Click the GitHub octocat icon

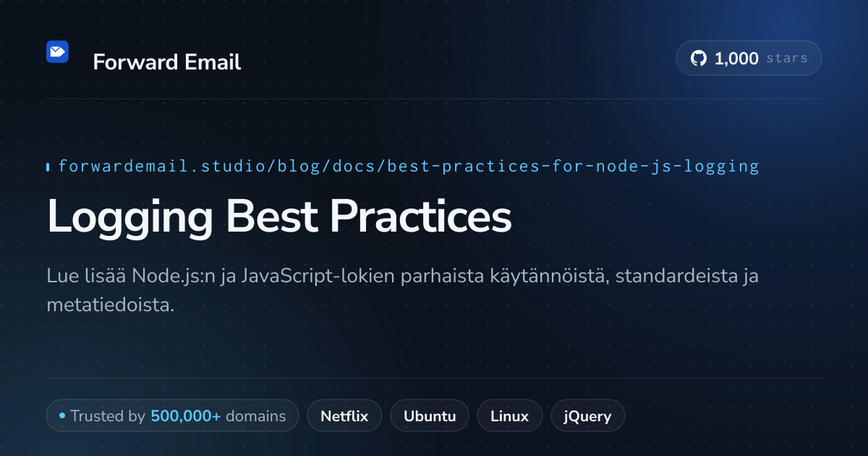coord(699,59)
